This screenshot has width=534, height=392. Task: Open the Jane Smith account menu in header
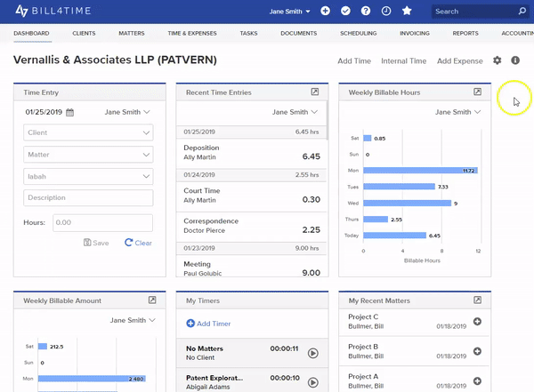(x=290, y=12)
